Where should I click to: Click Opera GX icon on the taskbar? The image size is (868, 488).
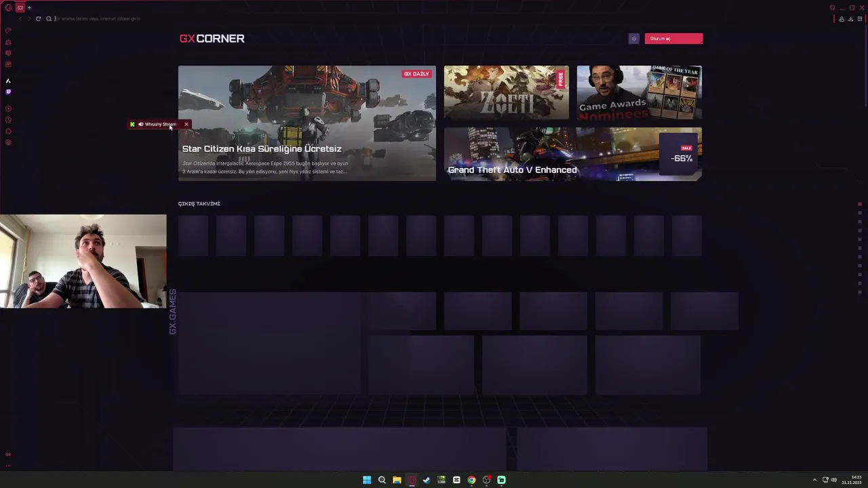click(412, 480)
